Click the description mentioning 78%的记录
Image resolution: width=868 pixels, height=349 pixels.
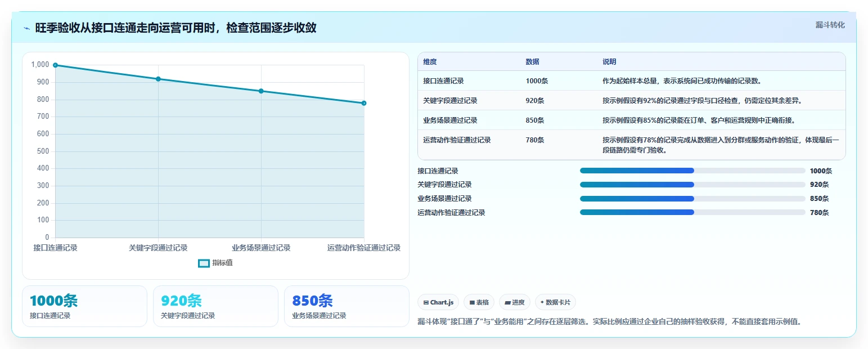(721, 145)
